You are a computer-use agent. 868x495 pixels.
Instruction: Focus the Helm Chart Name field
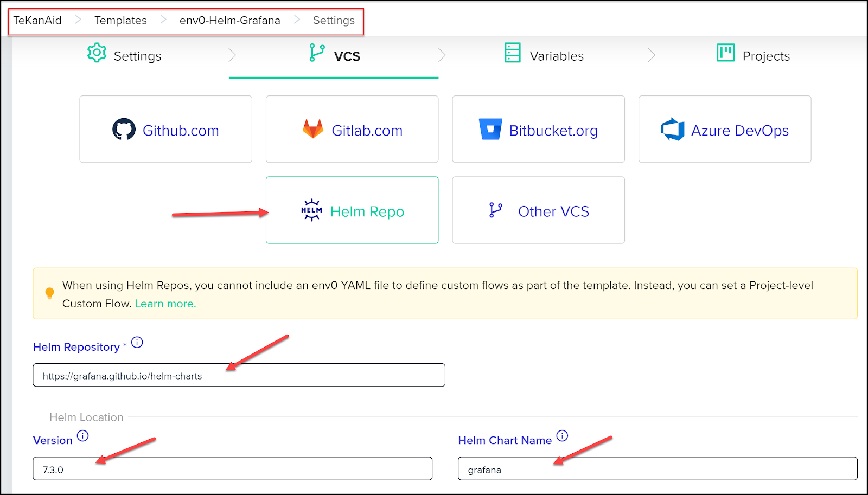(x=658, y=468)
